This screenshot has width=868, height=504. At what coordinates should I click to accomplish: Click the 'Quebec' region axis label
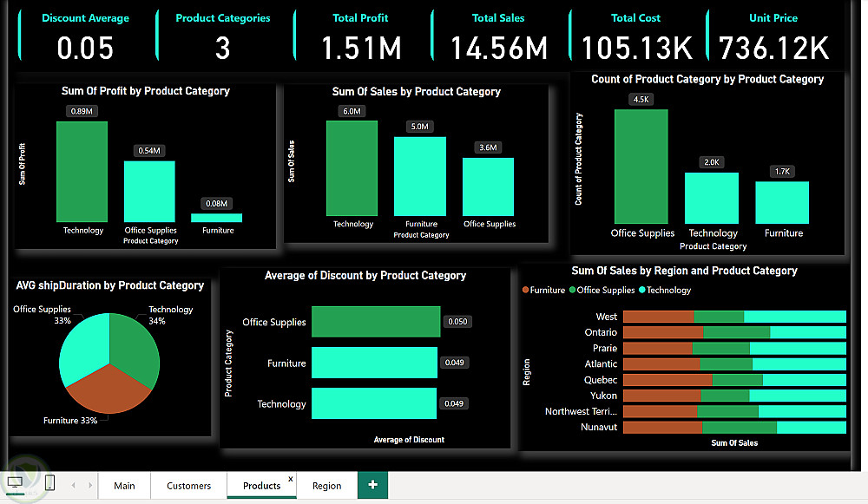(x=600, y=380)
